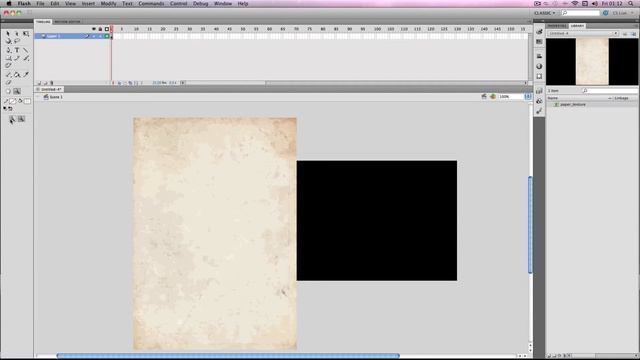Screen dimensions: 640x360
Task: Sort library by the Name column header
Action: point(553,98)
